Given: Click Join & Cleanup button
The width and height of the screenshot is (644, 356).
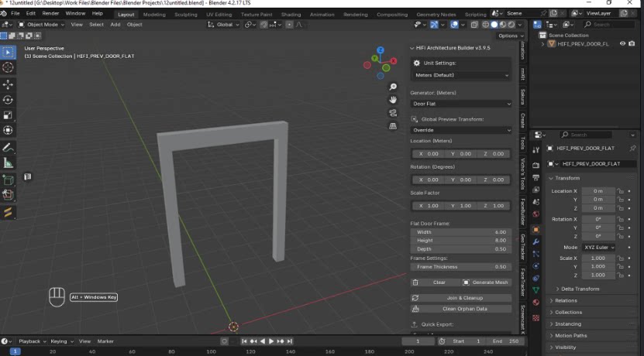Looking at the screenshot, I should click(x=461, y=298).
